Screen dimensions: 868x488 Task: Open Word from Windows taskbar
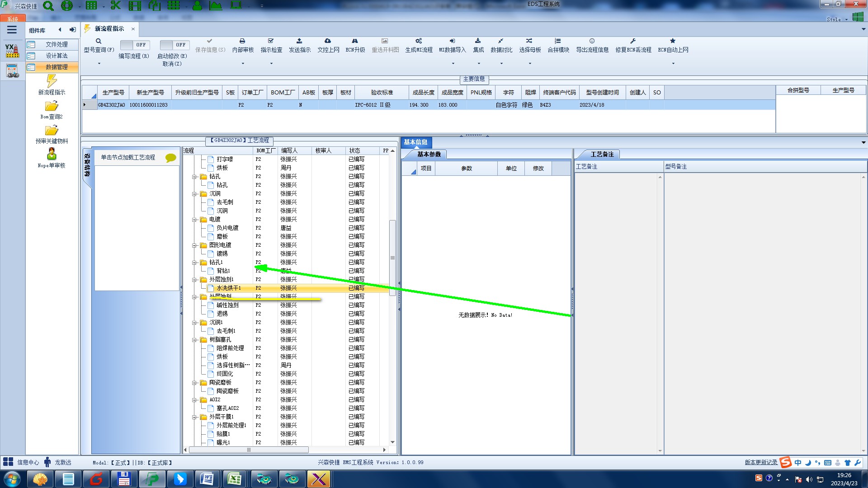tap(207, 479)
